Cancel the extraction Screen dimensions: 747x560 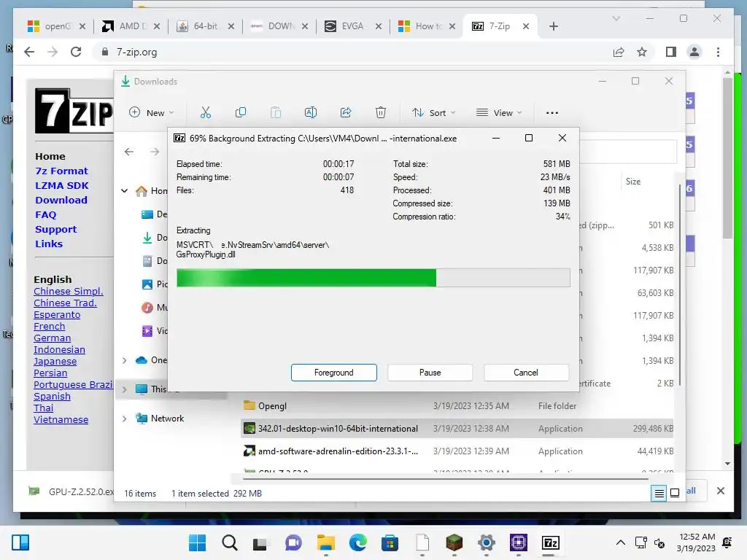526,373
